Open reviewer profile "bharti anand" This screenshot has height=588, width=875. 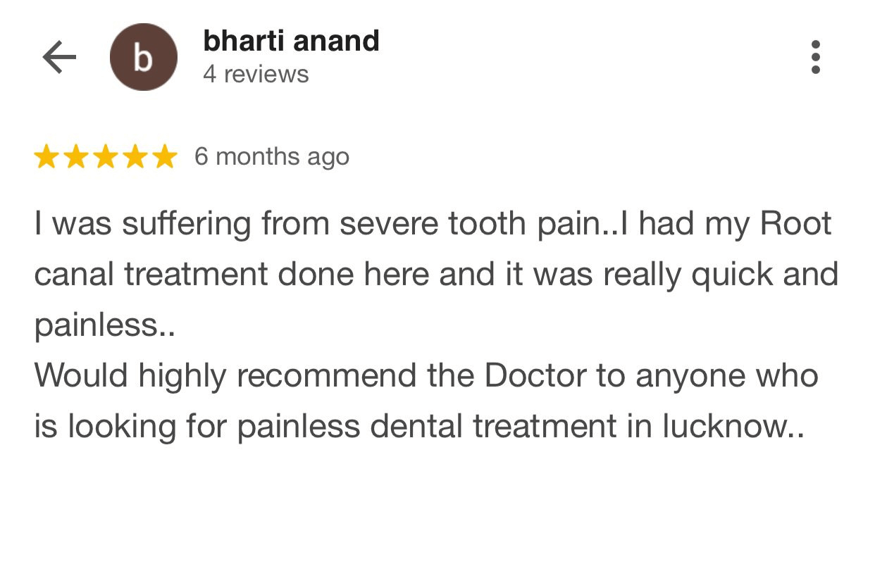coord(291,41)
